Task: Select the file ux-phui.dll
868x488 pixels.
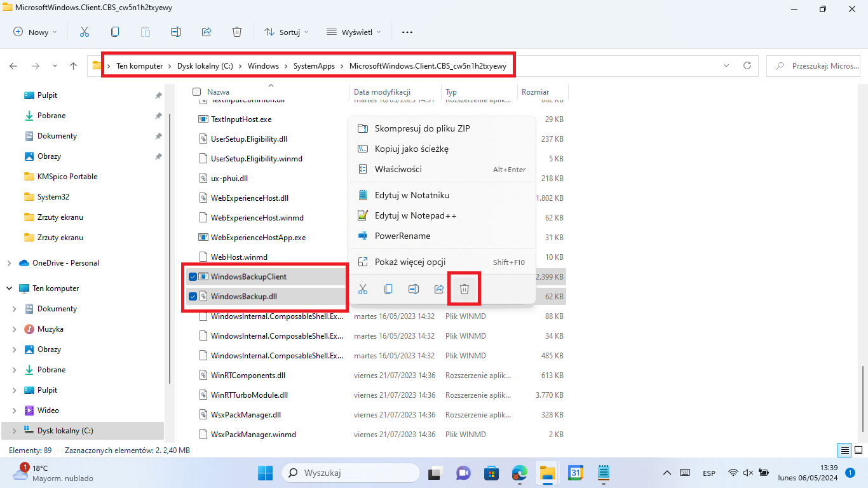Action: pos(229,178)
